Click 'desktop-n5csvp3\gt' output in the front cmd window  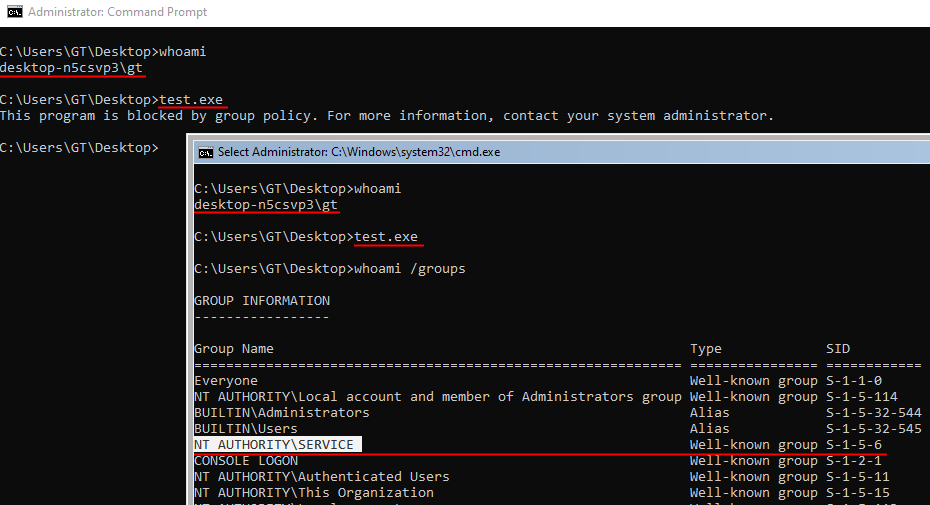(266, 205)
